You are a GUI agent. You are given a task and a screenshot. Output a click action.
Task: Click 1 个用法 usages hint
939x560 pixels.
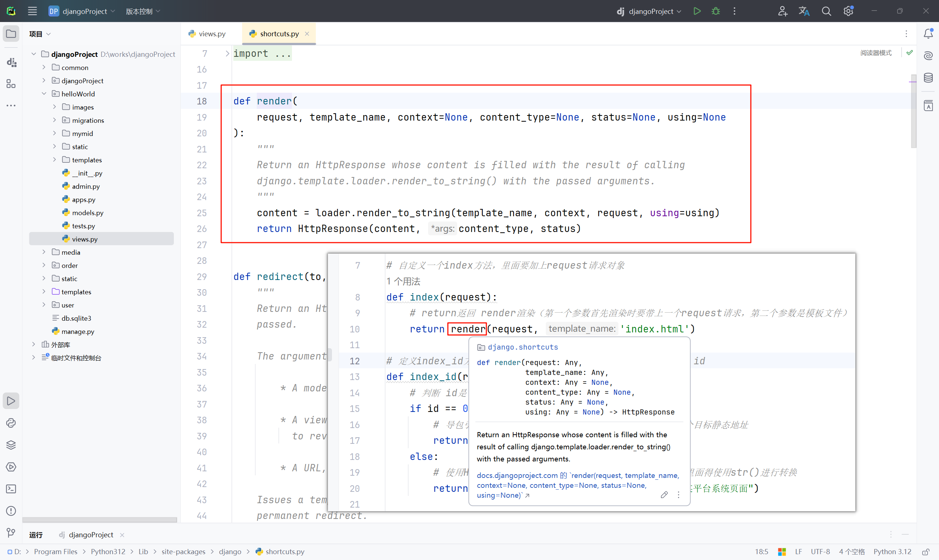pyautogui.click(x=403, y=281)
